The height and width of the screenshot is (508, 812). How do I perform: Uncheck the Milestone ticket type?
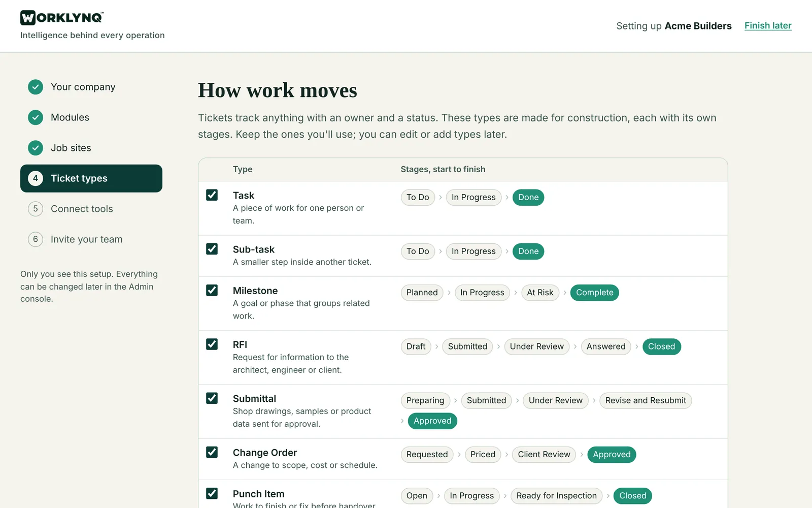[212, 290]
